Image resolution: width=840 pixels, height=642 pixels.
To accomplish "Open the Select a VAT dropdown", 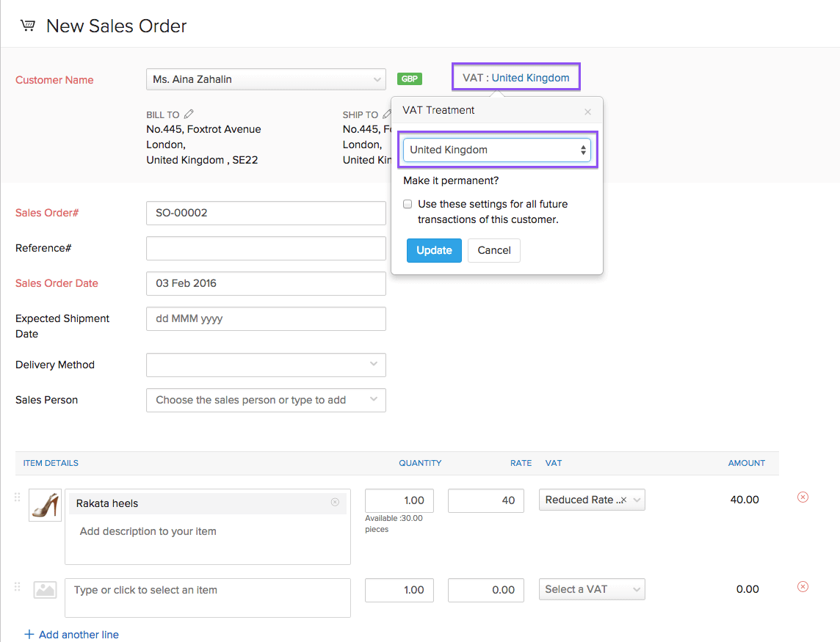I will [592, 589].
